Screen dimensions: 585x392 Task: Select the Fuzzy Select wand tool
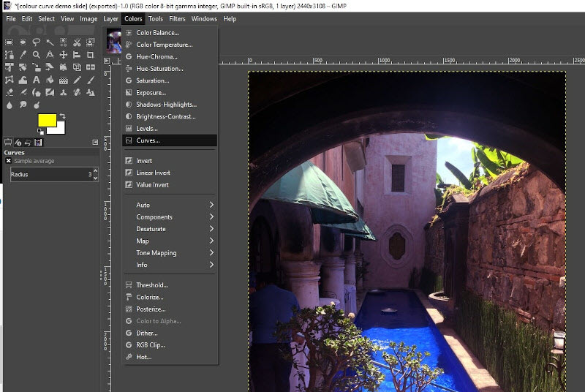point(50,42)
